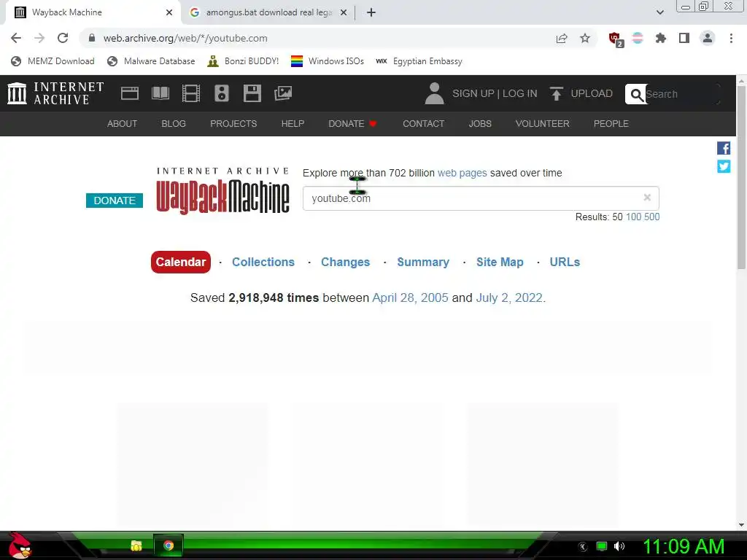The height and width of the screenshot is (560, 747).
Task: Click the teal DONATE button
Action: point(115,201)
